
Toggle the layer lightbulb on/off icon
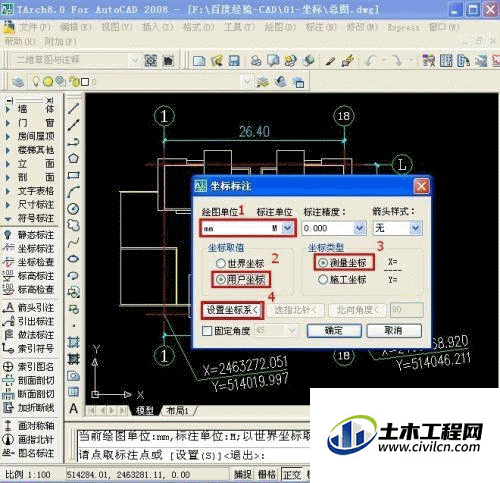click(36, 81)
